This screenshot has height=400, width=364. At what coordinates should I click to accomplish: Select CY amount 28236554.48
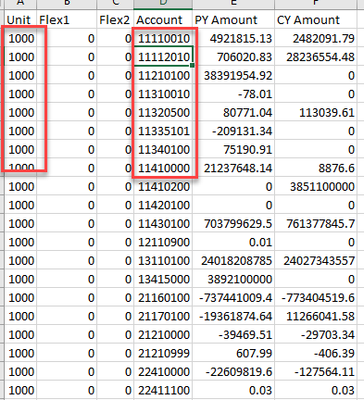(x=315, y=57)
